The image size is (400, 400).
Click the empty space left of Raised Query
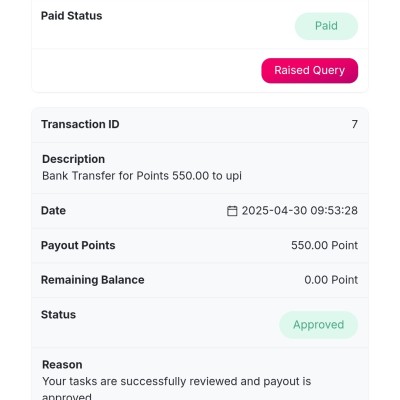coord(147,70)
